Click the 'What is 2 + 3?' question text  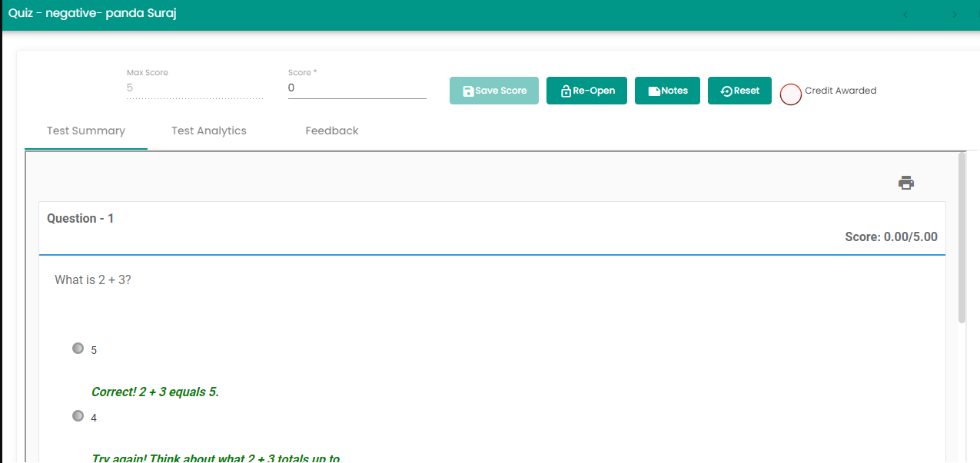93,280
